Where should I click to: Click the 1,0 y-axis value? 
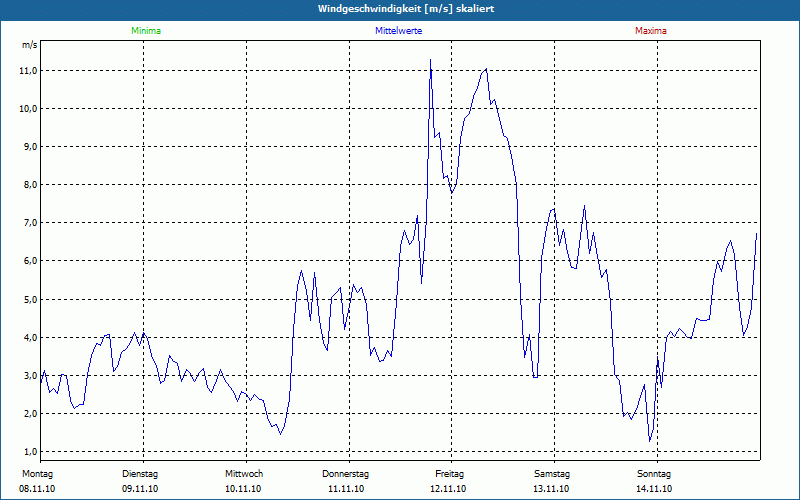pos(30,452)
